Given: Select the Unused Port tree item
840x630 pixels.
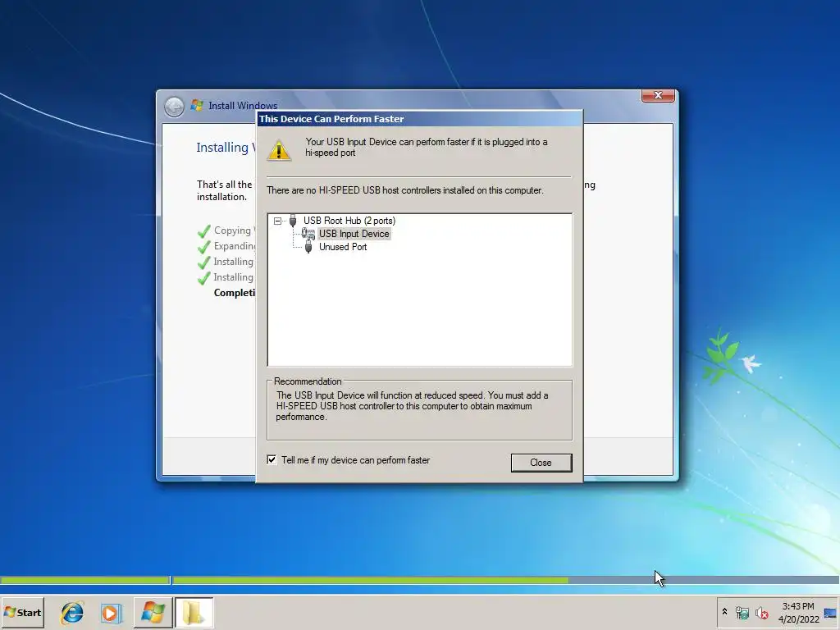Looking at the screenshot, I should [343, 247].
